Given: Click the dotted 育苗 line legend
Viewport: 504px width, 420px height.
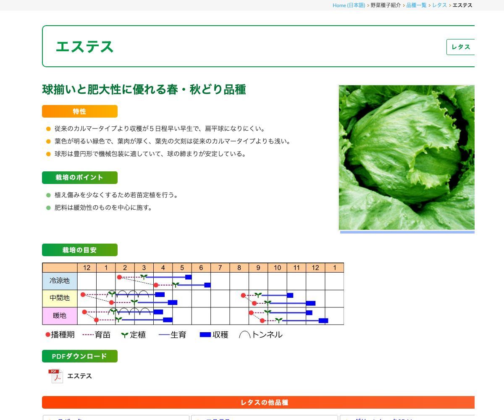Looking at the screenshot, I should pos(88,335).
